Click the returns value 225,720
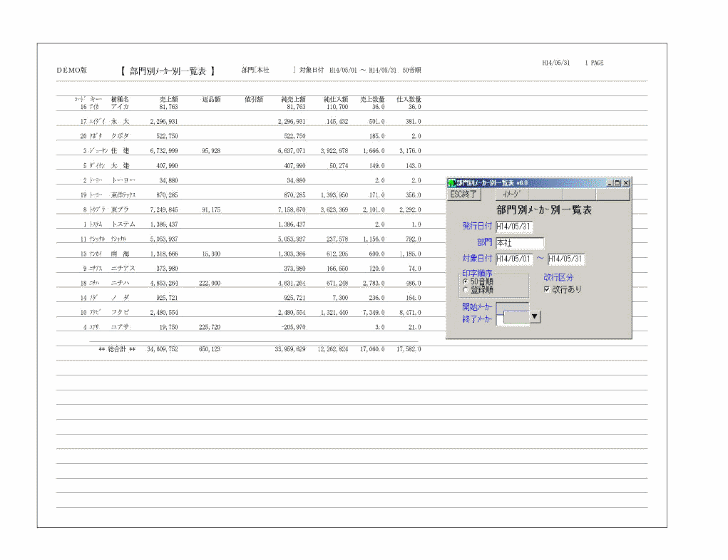728x560 pixels. tap(210, 327)
